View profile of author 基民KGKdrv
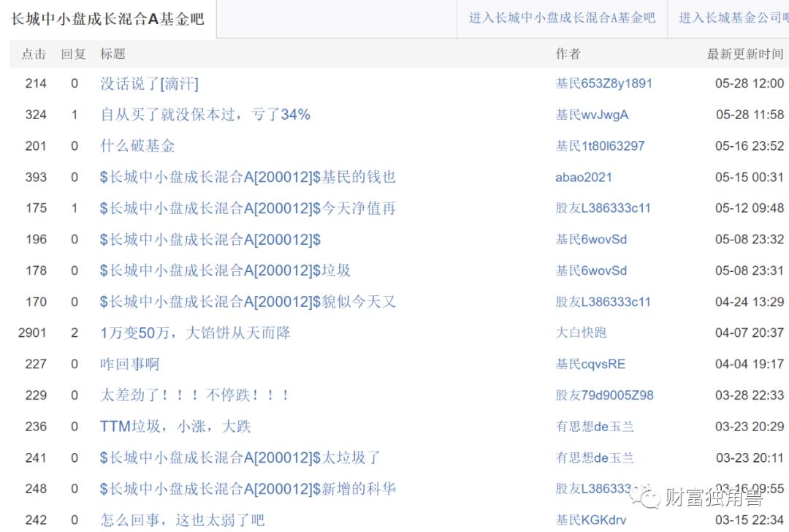 (593, 520)
